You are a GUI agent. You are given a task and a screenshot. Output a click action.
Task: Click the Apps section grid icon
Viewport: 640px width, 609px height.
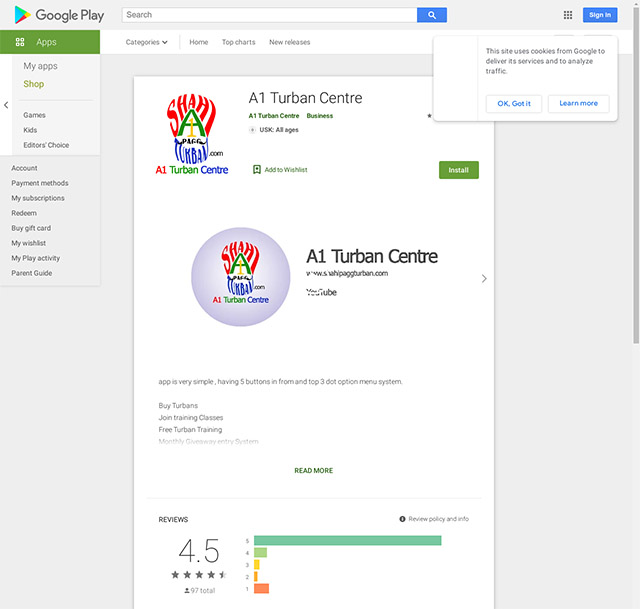point(20,42)
